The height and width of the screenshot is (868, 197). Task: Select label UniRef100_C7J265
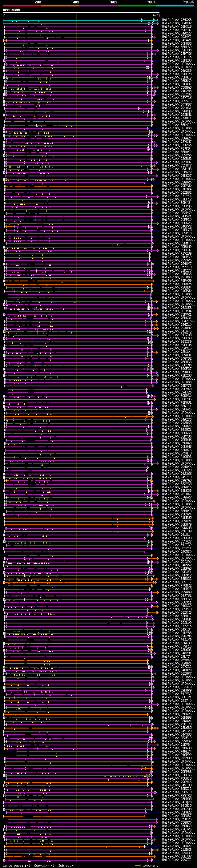coord(177,145)
